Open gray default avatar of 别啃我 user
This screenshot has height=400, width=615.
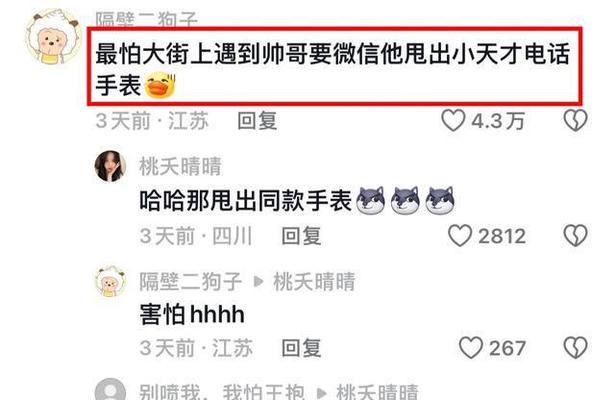click(x=111, y=390)
